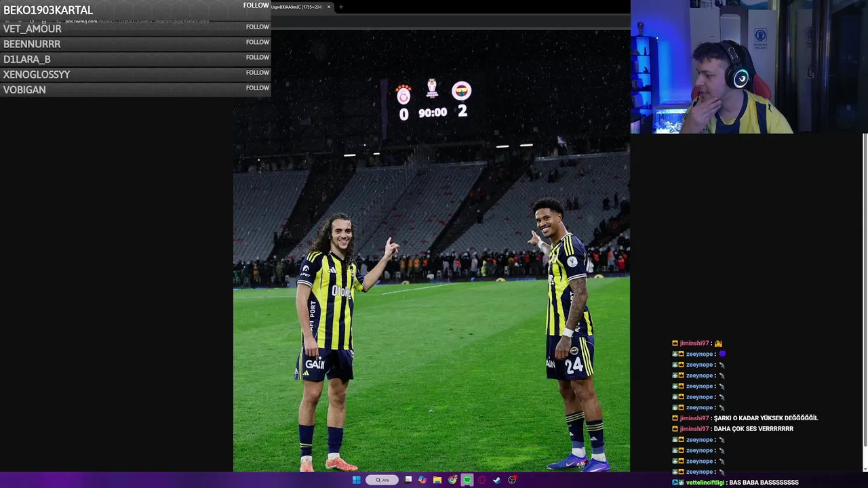Click FOLLOW next to BEENNURRR

[258, 42]
